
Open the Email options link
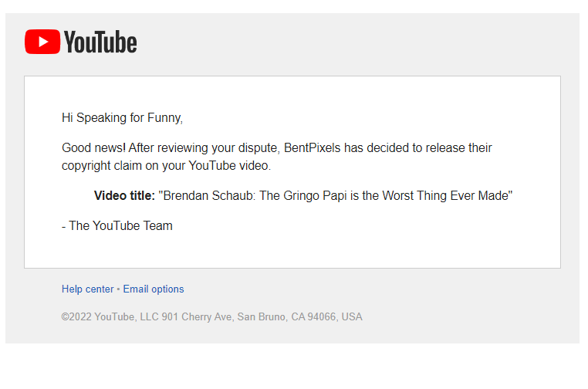(x=154, y=289)
